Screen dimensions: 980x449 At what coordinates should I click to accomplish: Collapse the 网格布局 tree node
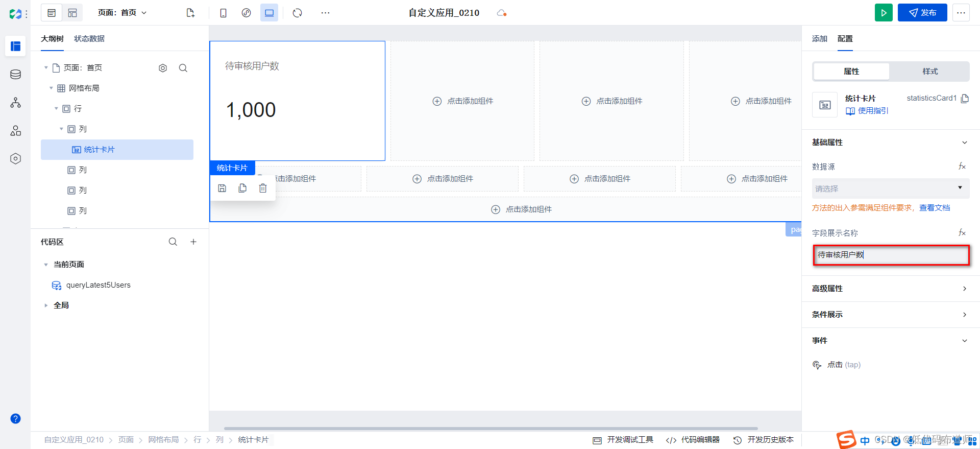[51, 88]
